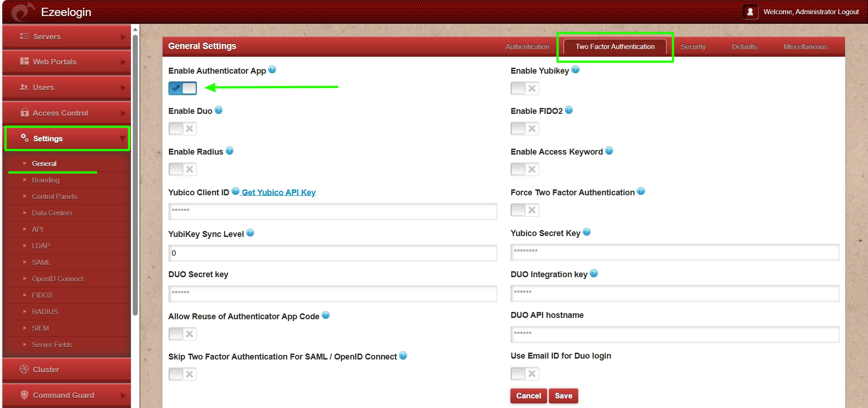This screenshot has height=408, width=868.
Task: Collapse the Settings sidebar menu
Action: pyautogui.click(x=67, y=139)
